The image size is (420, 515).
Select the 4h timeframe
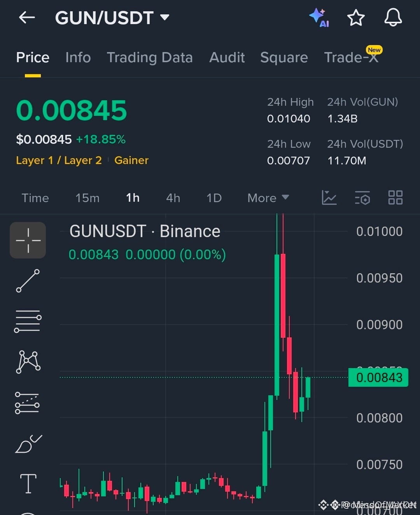(x=173, y=198)
